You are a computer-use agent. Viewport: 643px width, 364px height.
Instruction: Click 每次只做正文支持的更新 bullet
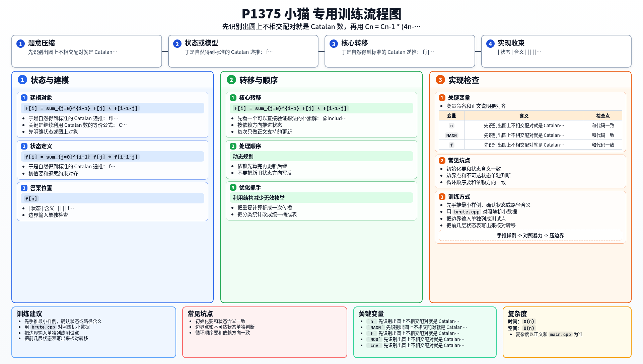tap(265, 132)
